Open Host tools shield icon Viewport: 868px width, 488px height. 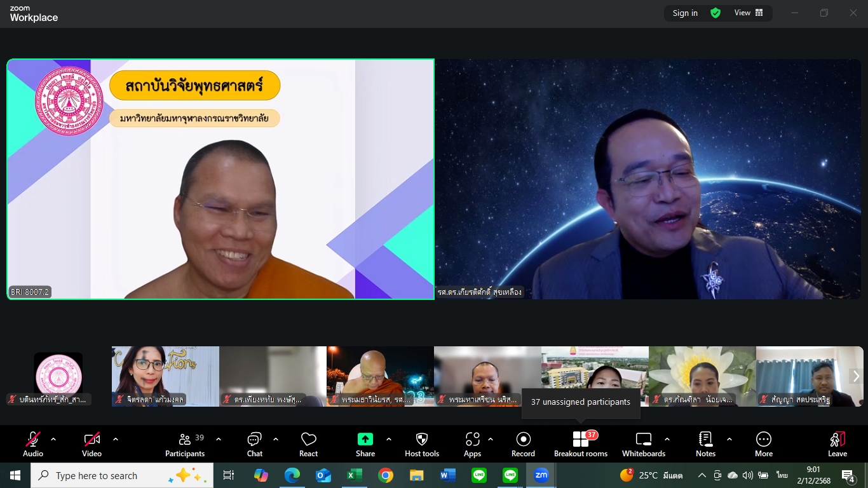[x=422, y=444]
